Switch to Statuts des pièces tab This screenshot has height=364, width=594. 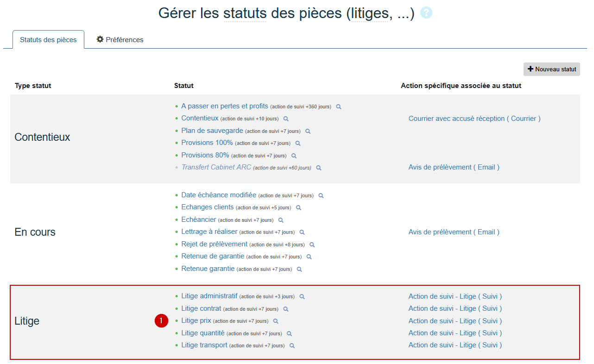(48, 40)
